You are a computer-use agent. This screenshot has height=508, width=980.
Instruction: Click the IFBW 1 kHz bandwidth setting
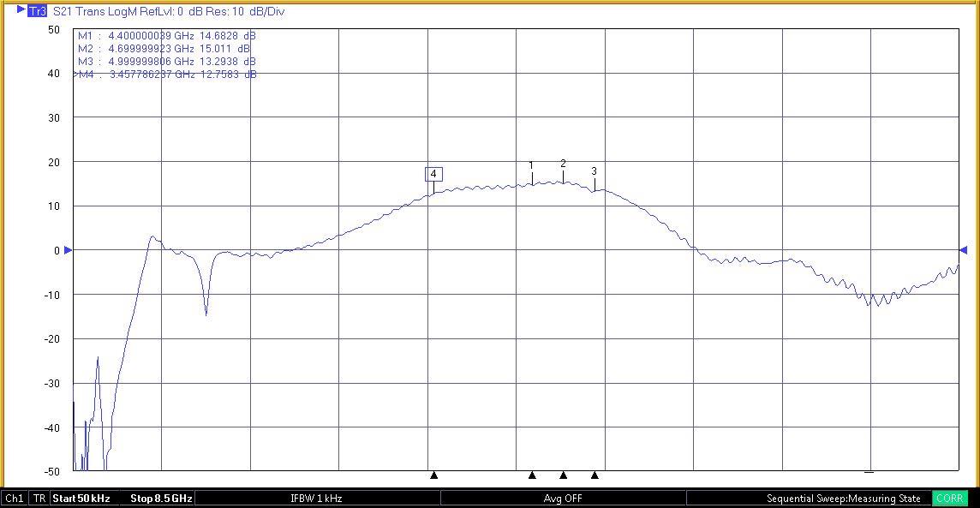[x=315, y=498]
